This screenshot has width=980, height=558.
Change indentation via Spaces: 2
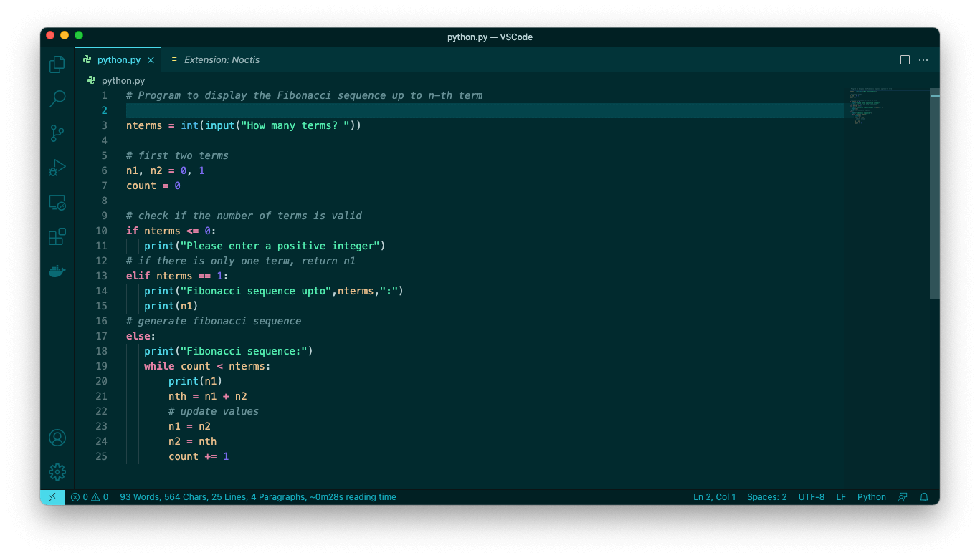pos(766,497)
